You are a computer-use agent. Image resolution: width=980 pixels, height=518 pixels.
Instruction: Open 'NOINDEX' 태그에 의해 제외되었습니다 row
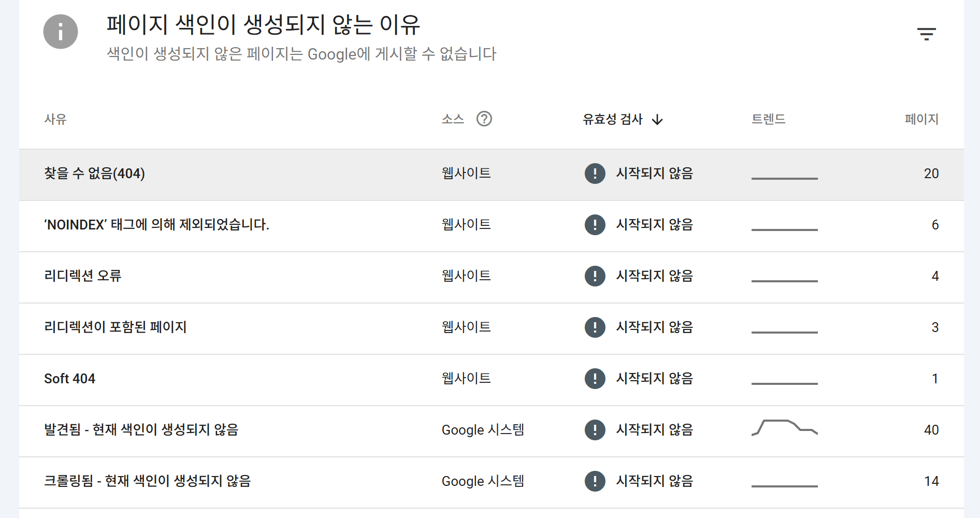pyautogui.click(x=156, y=225)
